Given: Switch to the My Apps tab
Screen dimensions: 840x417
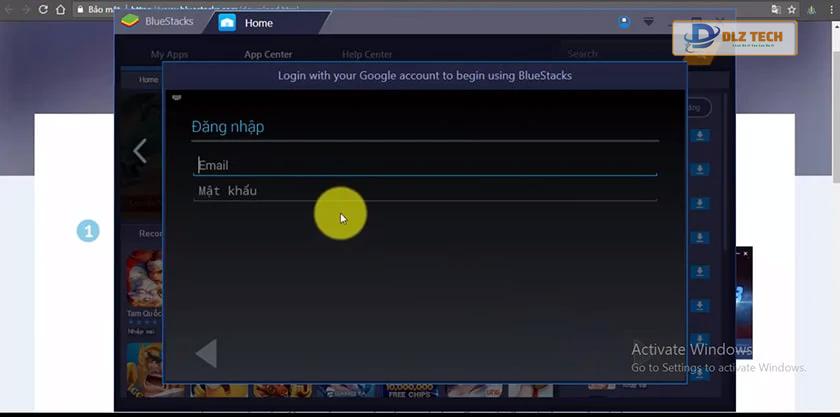Looking at the screenshot, I should tap(169, 54).
